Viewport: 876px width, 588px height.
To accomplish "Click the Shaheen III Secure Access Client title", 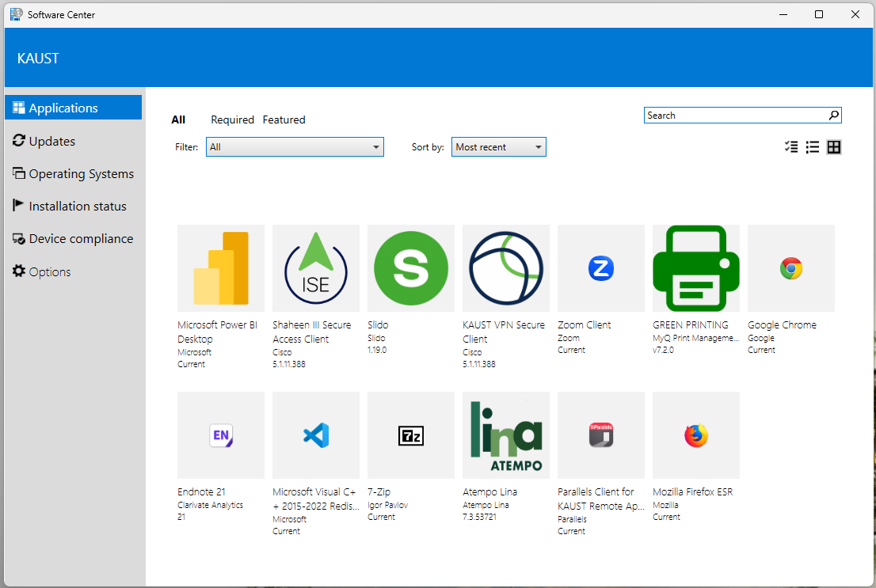I will (312, 332).
